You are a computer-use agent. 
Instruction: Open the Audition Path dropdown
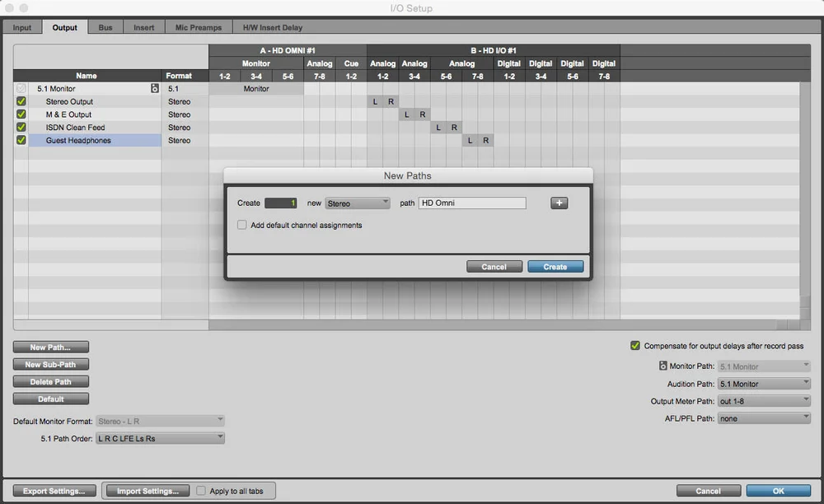[764, 383]
